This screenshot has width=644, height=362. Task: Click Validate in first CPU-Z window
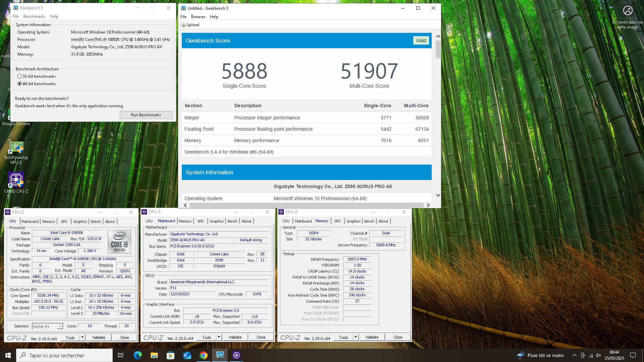tap(99, 338)
